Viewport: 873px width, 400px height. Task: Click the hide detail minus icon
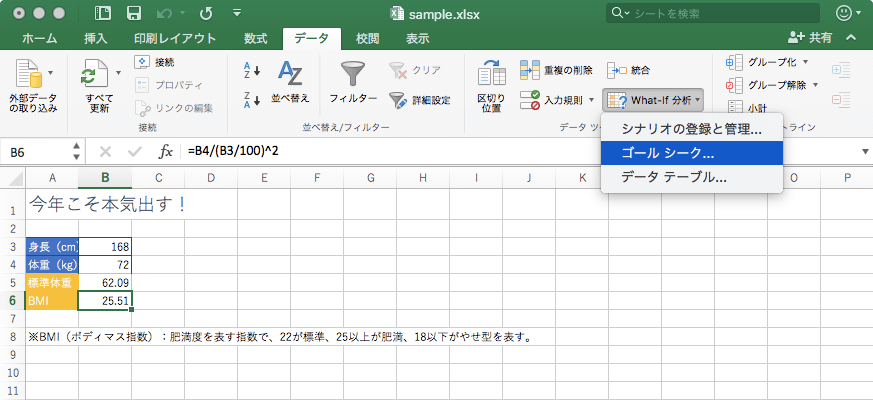tap(841, 100)
